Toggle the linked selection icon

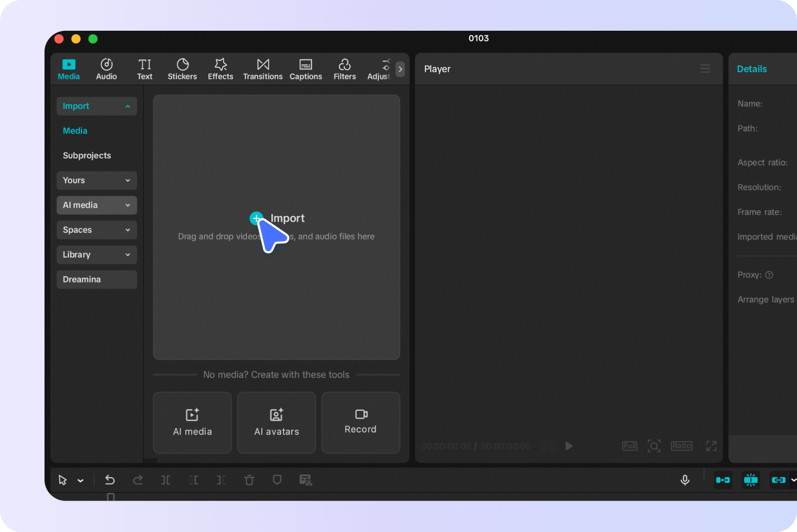pos(779,480)
